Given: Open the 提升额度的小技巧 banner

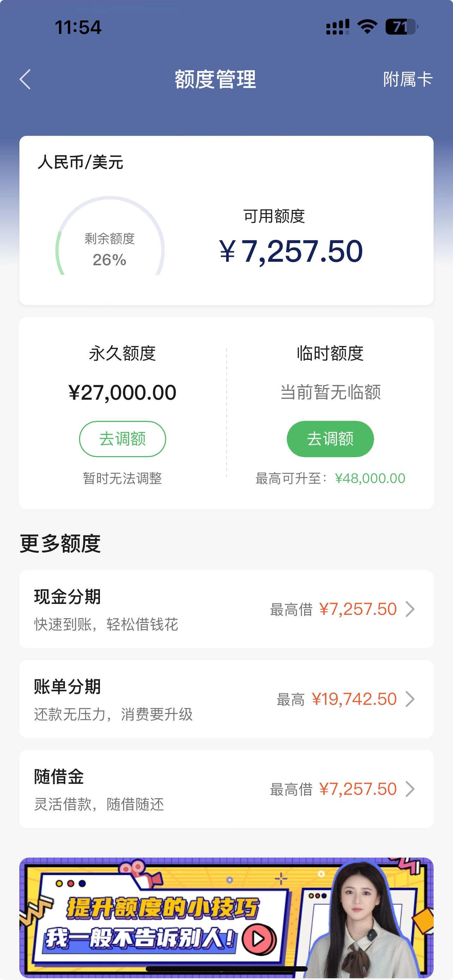Looking at the screenshot, I should (226, 918).
